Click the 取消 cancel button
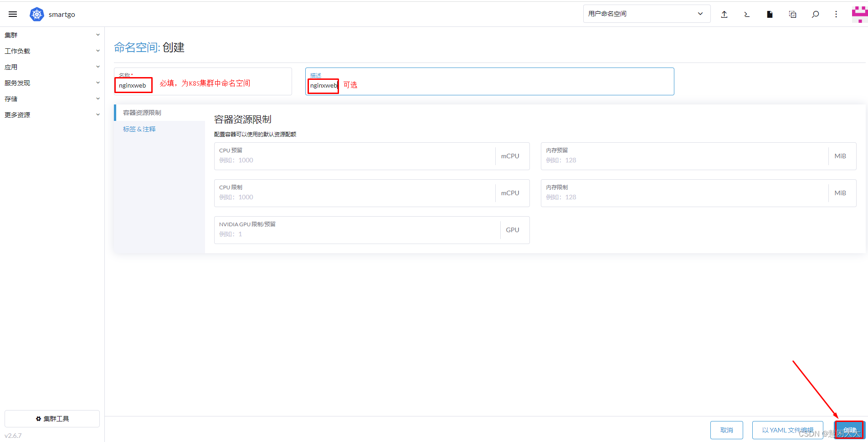Image resolution: width=868 pixels, height=442 pixels. (727, 430)
